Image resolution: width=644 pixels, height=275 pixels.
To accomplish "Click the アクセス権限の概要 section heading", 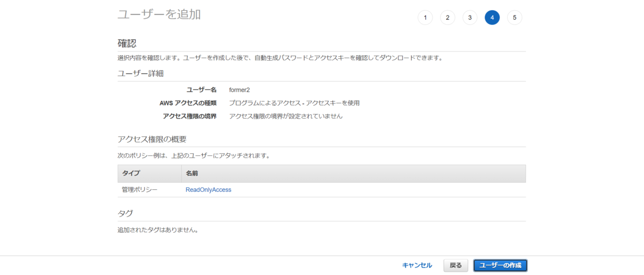I will [152, 139].
